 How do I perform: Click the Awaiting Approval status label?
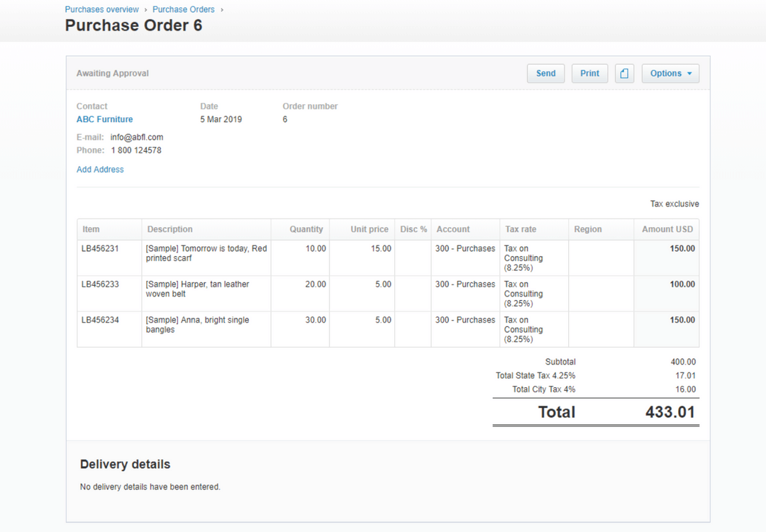(x=112, y=73)
